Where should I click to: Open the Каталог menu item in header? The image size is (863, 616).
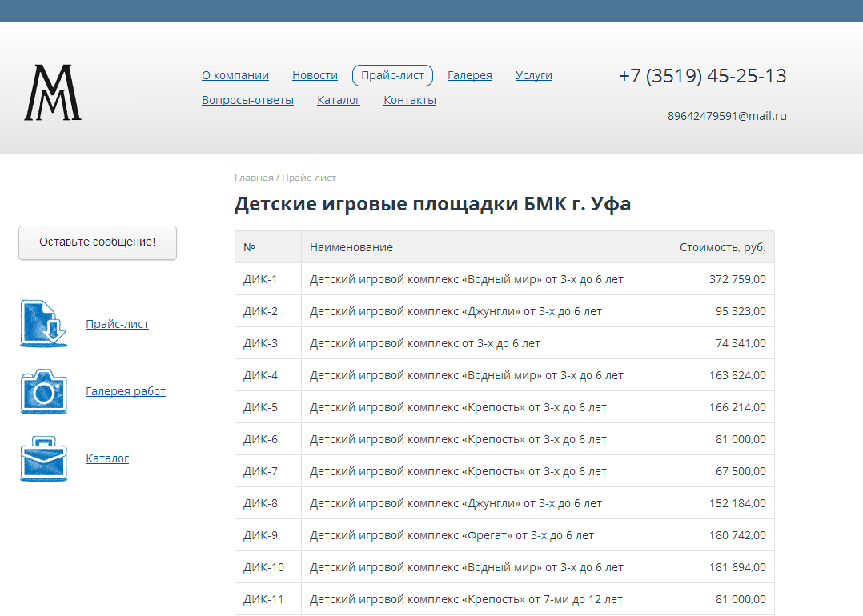pyautogui.click(x=339, y=100)
